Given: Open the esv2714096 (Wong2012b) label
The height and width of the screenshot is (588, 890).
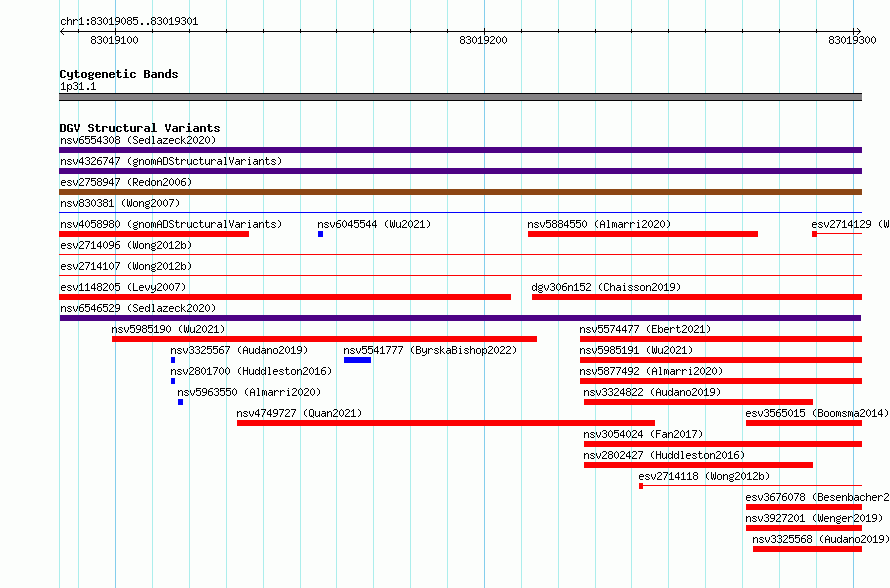Looking at the screenshot, I should [126, 245].
